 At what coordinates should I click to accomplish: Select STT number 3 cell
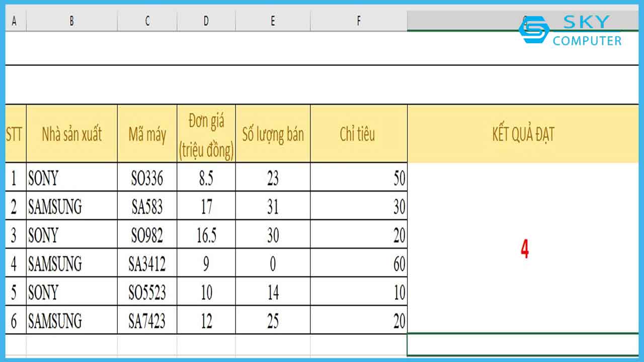(x=16, y=234)
